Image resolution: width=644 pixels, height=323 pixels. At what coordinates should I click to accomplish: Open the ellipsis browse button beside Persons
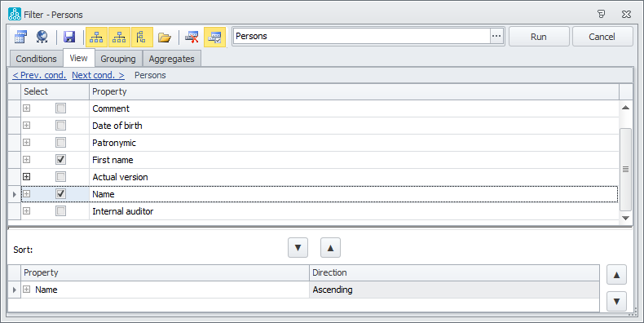coord(496,36)
